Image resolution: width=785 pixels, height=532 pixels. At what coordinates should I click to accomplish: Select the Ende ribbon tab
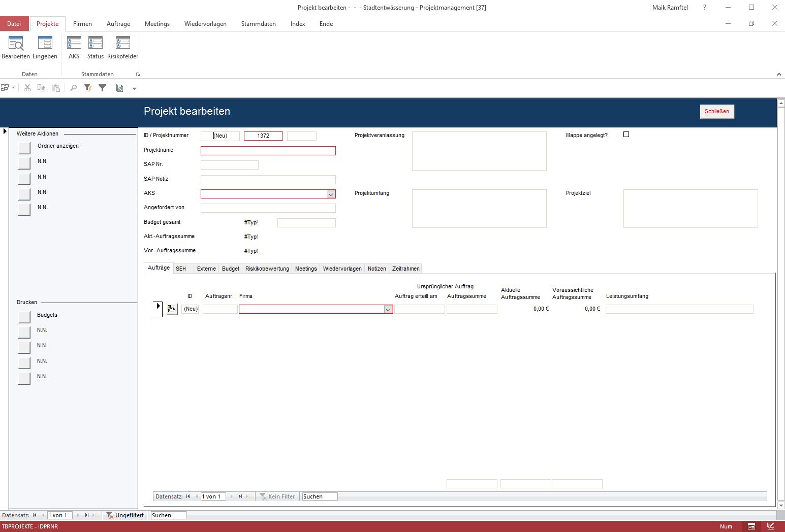pyautogui.click(x=326, y=24)
